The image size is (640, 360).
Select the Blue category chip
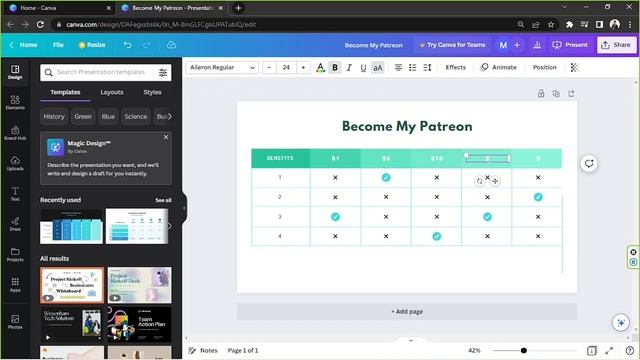point(108,117)
